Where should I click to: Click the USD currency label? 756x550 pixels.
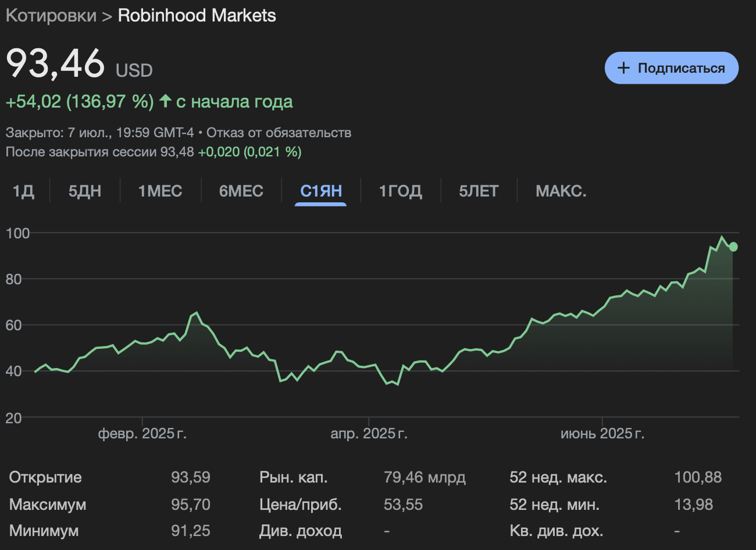coord(134,70)
